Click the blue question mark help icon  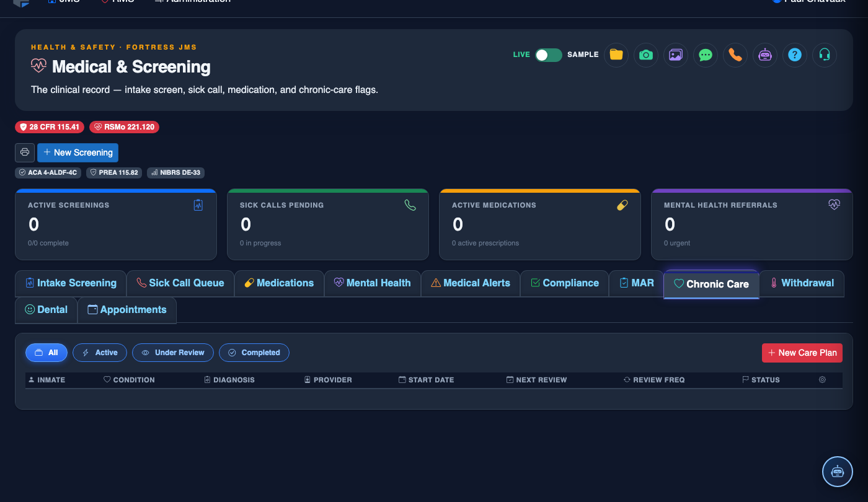(x=795, y=55)
